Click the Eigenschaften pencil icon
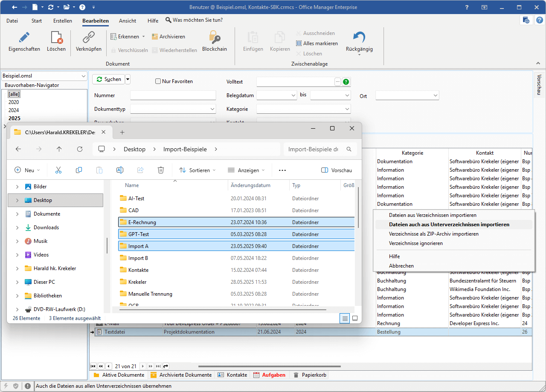Viewport: 546px width, 392px height. [24, 38]
